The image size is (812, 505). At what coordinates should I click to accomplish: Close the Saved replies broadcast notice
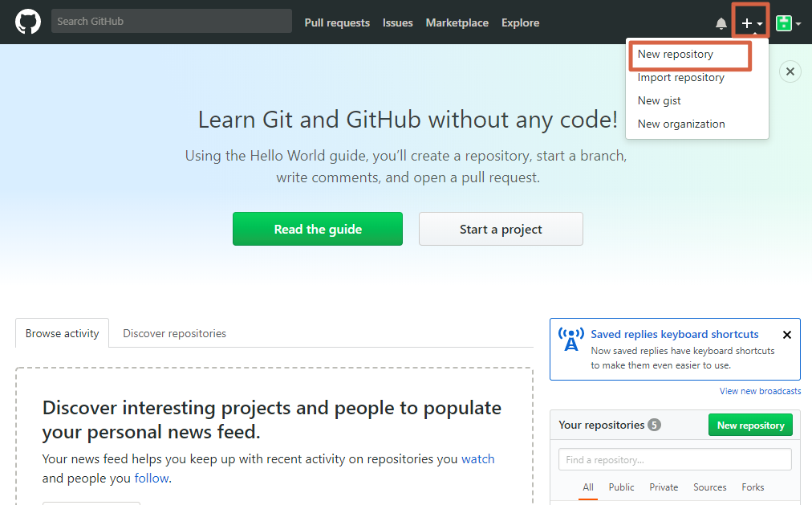pos(786,335)
